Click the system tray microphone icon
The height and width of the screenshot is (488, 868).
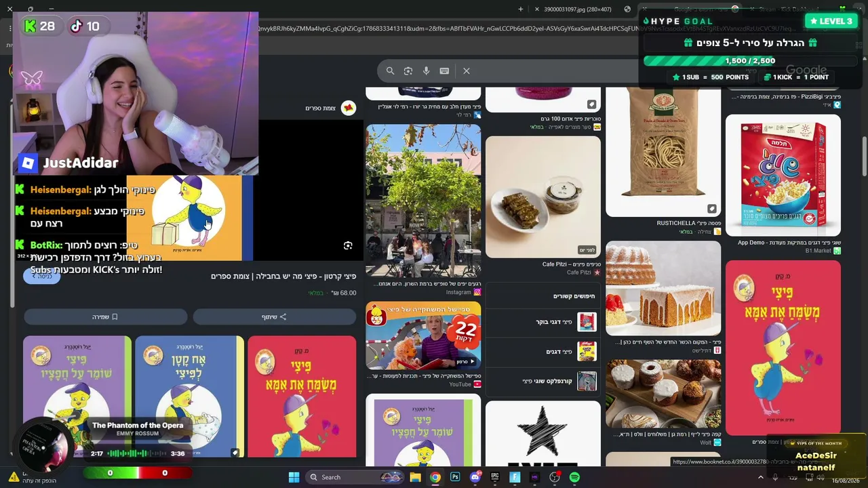[775, 477]
